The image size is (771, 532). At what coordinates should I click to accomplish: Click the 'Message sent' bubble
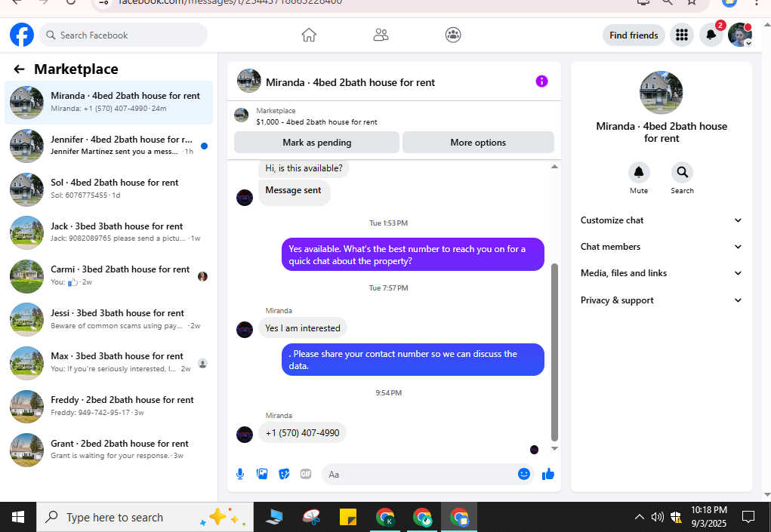point(294,191)
